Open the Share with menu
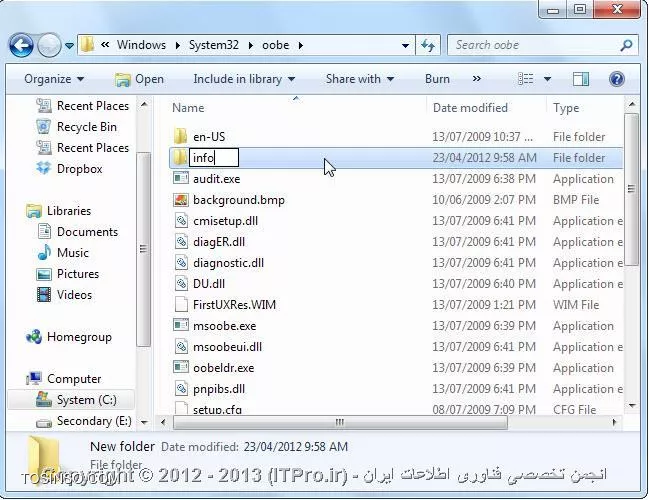This screenshot has height=500, width=649. pyautogui.click(x=360, y=79)
